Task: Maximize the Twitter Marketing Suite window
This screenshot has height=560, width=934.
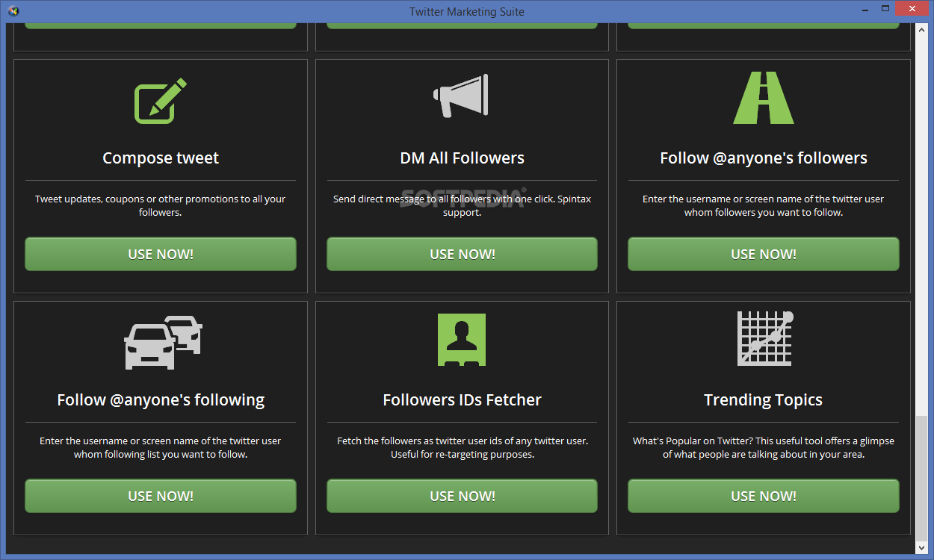Action: (x=885, y=9)
